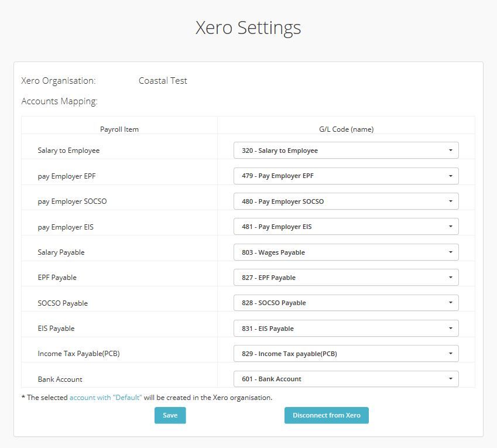Click the SOCSO Payable payroll item label

(x=63, y=303)
